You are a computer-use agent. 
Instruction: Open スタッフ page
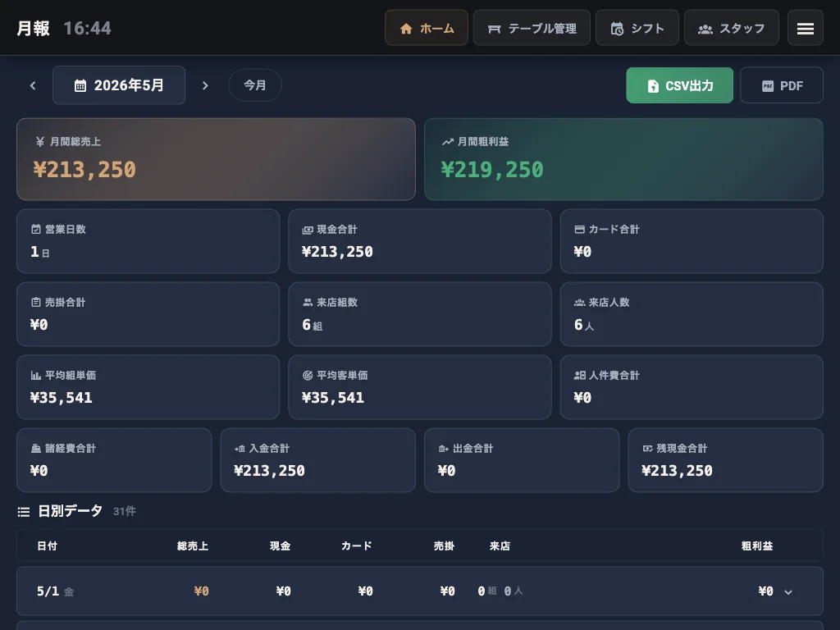click(731, 29)
